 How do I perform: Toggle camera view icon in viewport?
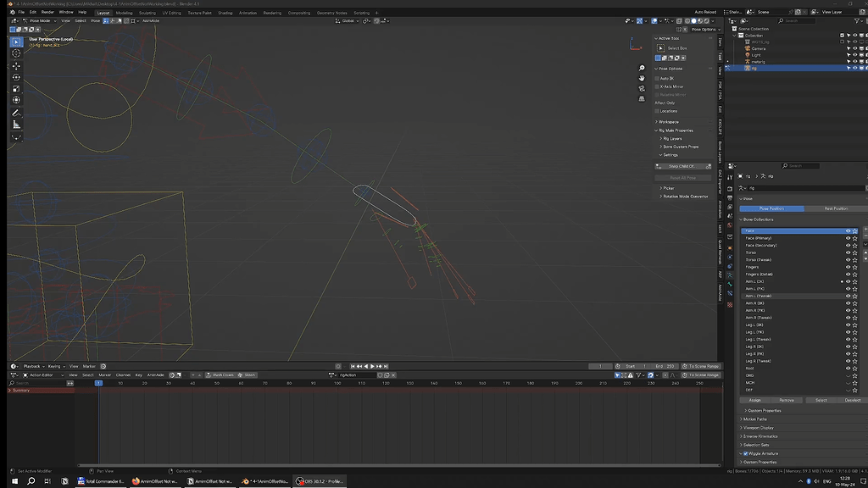pos(642,88)
